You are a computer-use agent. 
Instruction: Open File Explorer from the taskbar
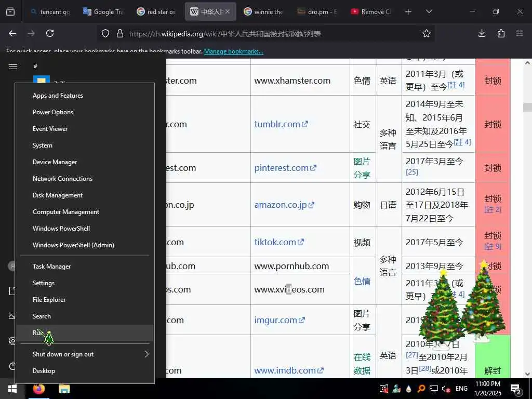64,389
